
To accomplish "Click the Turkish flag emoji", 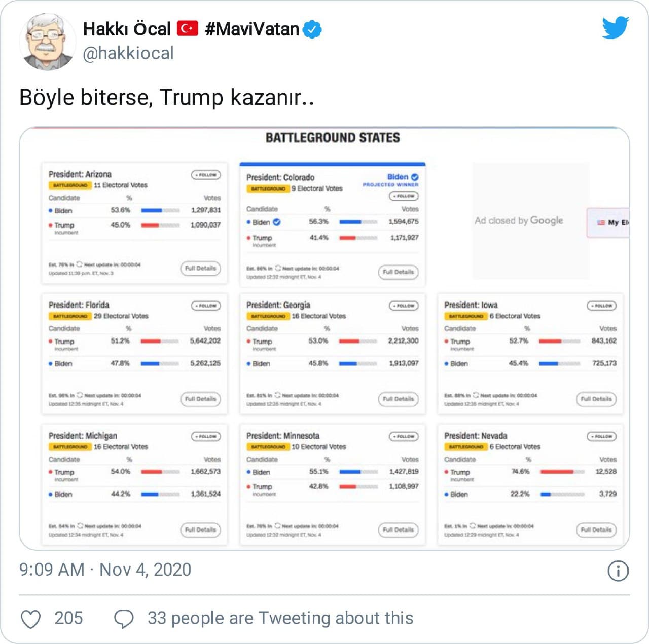I will click(x=188, y=29).
